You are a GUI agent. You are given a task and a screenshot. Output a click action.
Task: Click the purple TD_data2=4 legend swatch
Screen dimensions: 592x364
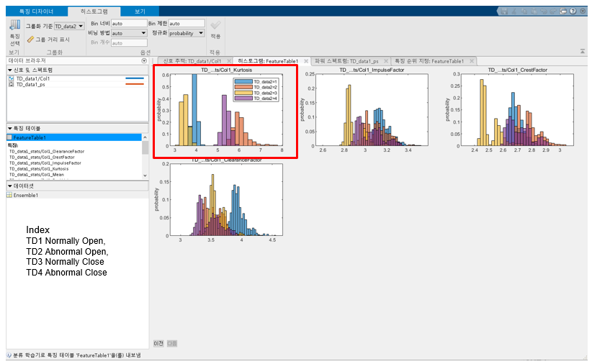243,99
